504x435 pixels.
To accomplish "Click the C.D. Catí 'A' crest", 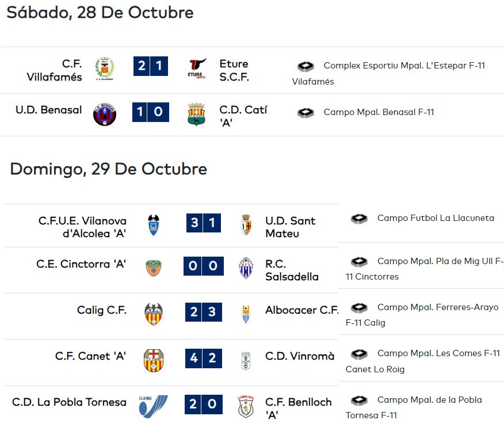I will pyautogui.click(x=196, y=114).
